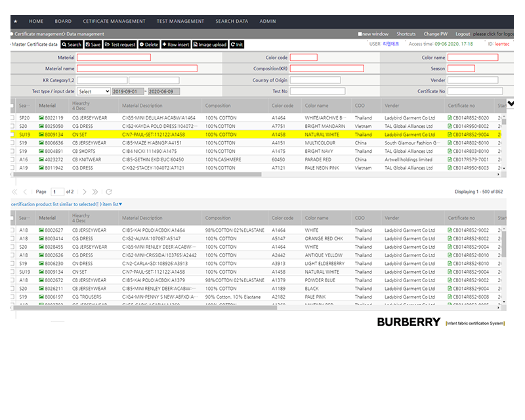Open the Search Data menu

232,22
